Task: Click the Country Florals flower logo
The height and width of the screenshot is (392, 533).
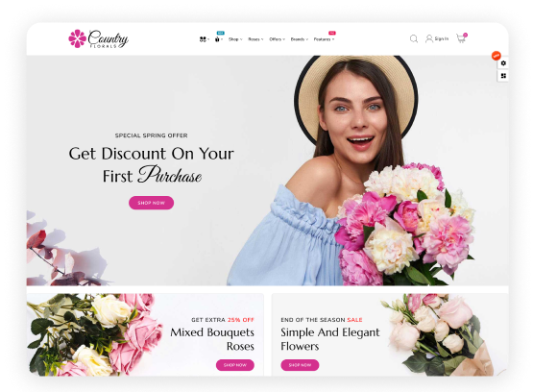Action: (78, 38)
